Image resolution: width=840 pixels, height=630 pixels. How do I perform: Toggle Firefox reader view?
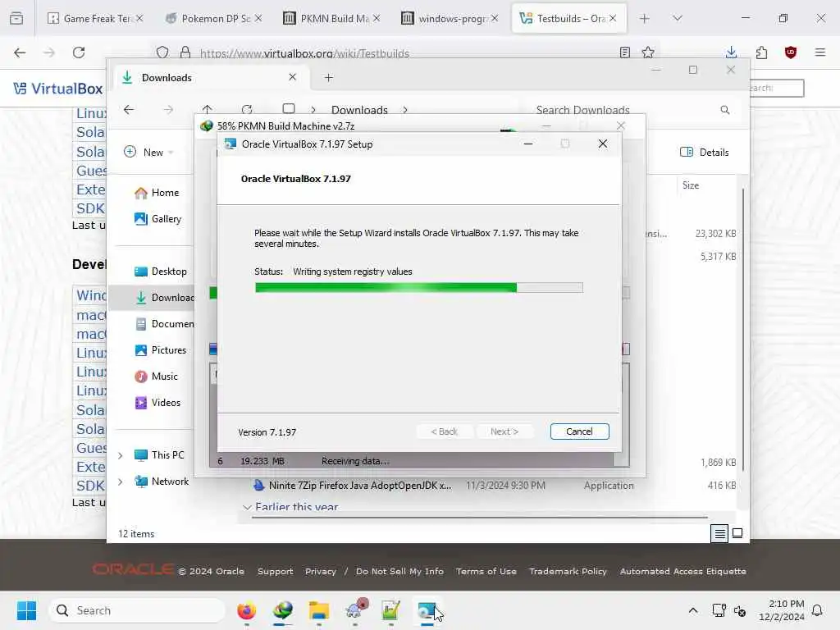tap(624, 52)
